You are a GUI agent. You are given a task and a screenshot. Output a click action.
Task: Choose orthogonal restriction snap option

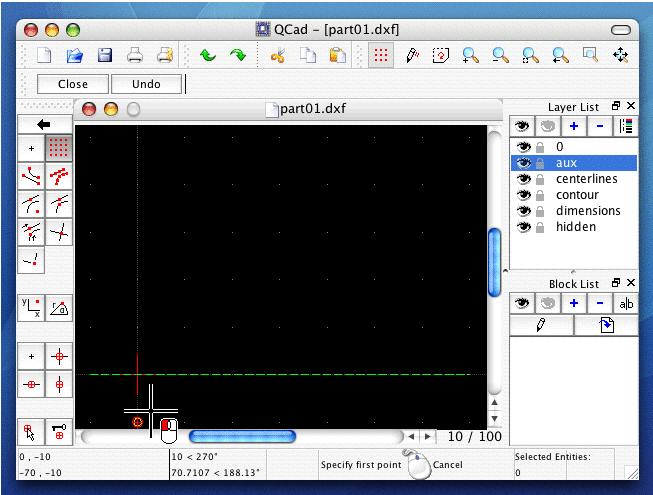59,356
